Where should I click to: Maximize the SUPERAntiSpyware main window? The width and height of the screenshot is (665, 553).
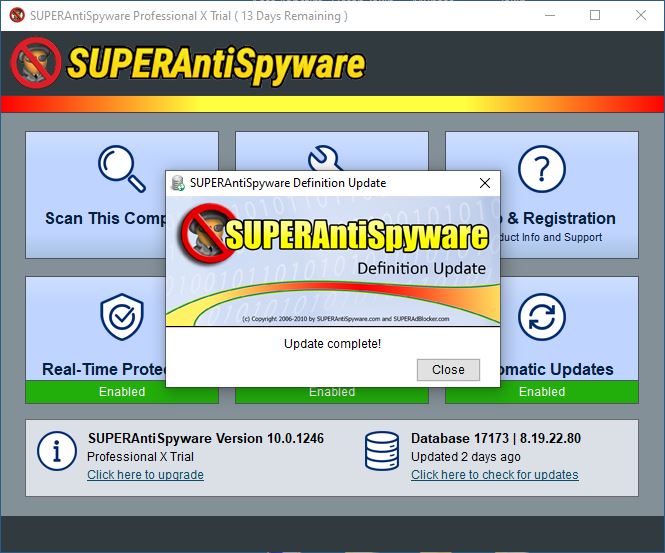tap(595, 15)
